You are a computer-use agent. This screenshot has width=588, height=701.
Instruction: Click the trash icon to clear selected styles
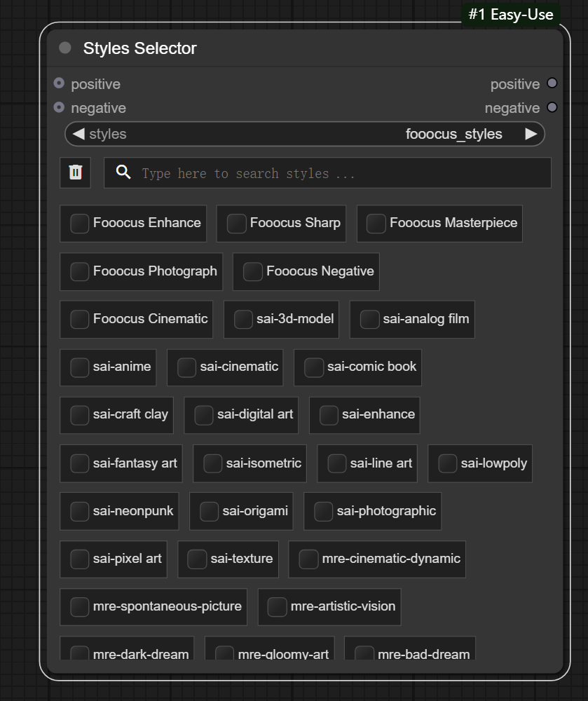[x=76, y=172]
